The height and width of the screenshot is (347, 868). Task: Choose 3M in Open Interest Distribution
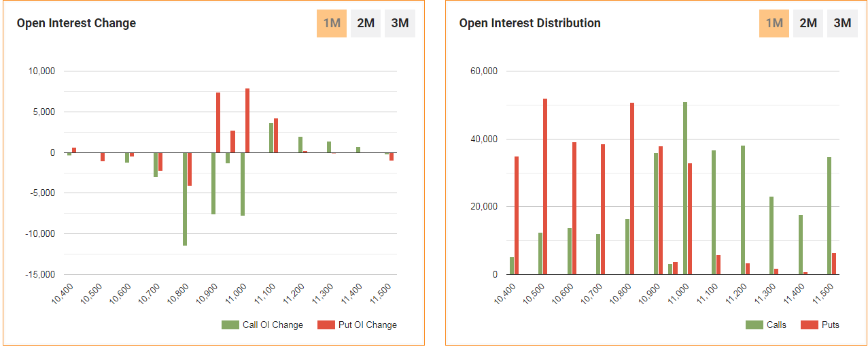[842, 23]
